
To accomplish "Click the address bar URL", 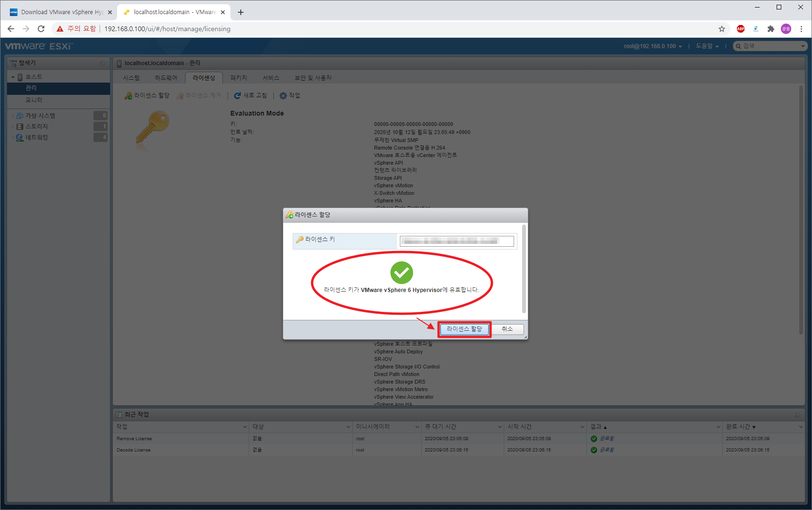I will (x=167, y=29).
